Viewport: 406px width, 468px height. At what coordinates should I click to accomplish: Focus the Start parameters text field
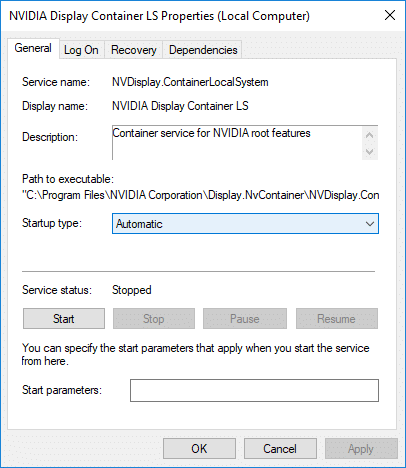[254, 390]
